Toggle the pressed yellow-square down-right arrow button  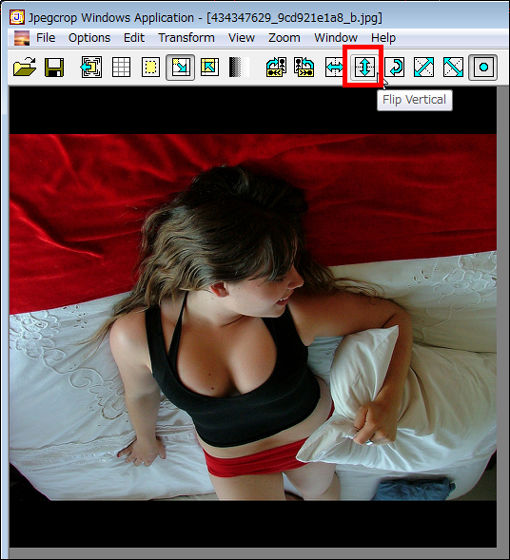(x=180, y=67)
